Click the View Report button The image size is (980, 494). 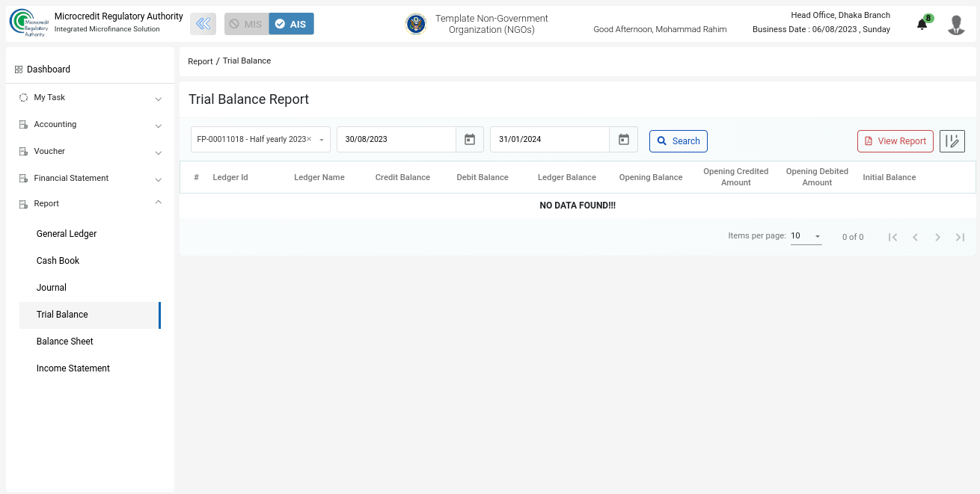pos(895,141)
